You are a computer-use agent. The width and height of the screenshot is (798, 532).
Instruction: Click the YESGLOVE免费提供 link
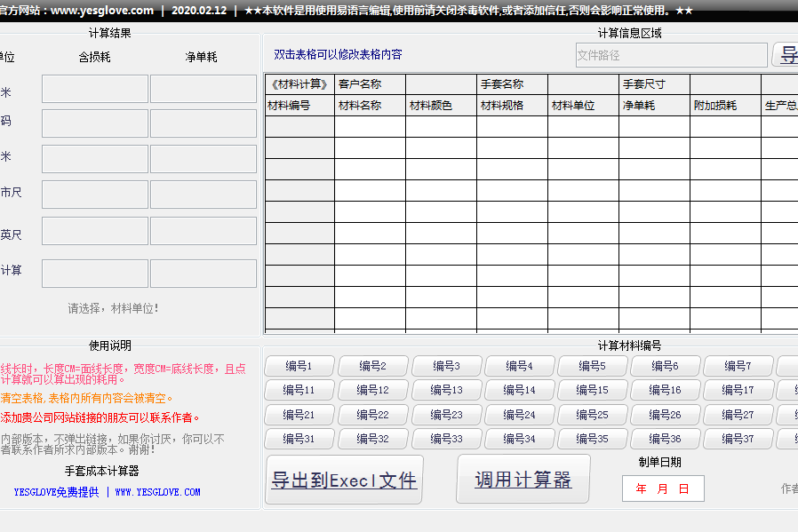pyautogui.click(x=56, y=492)
